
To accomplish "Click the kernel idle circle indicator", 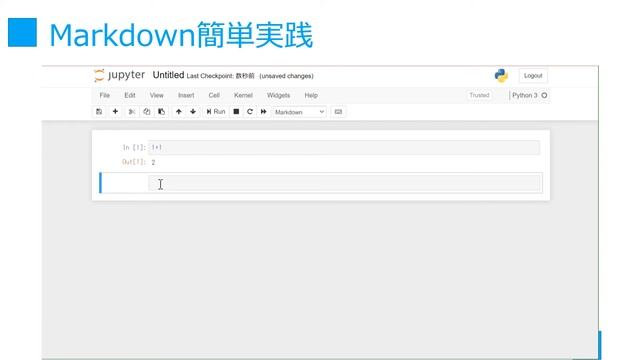I will click(544, 95).
